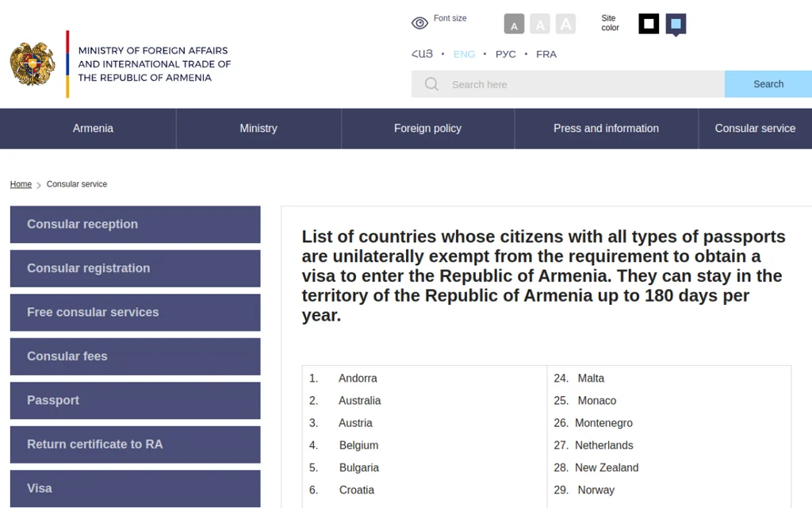Open Consular registration sidebar item
812x508 pixels.
pyautogui.click(x=135, y=268)
